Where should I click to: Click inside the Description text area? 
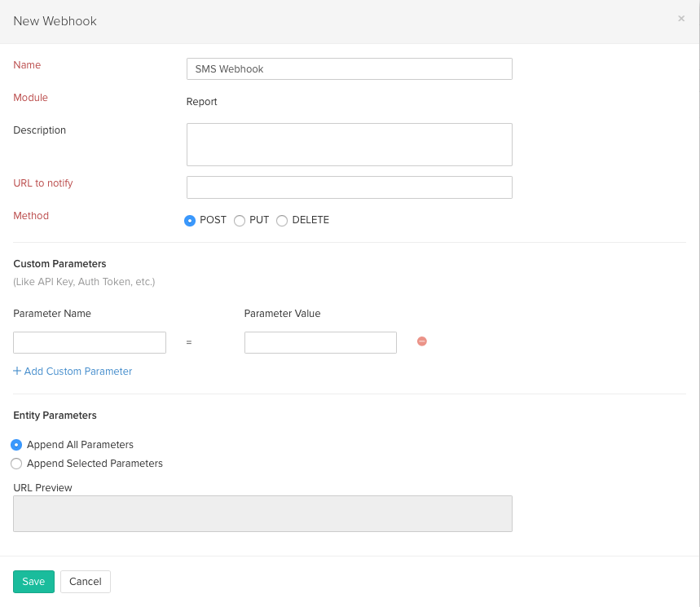click(349, 144)
